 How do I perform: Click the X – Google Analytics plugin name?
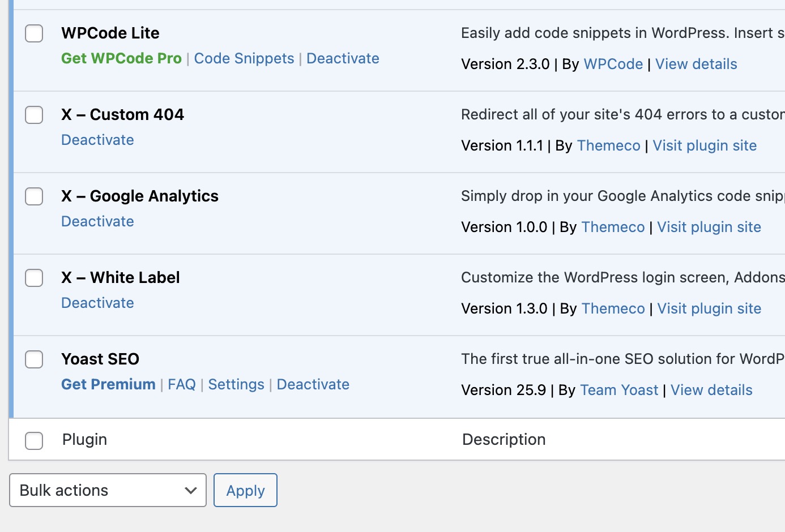[140, 196]
